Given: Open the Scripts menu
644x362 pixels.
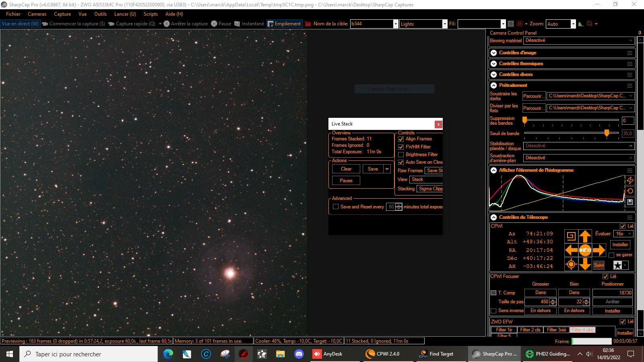Looking at the screenshot, I should 151,14.
